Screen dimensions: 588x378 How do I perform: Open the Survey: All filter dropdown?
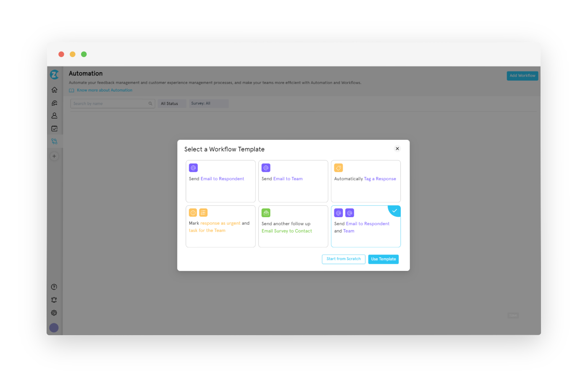tap(208, 103)
